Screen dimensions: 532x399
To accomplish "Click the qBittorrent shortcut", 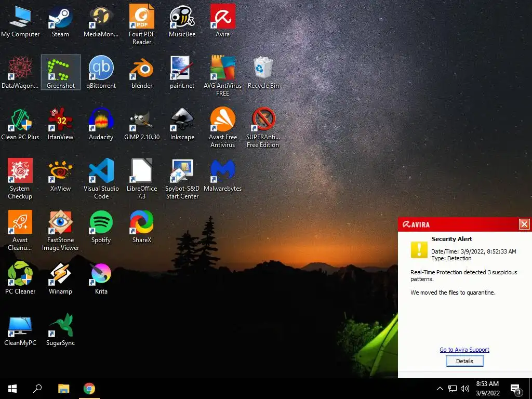I will pyautogui.click(x=101, y=73).
